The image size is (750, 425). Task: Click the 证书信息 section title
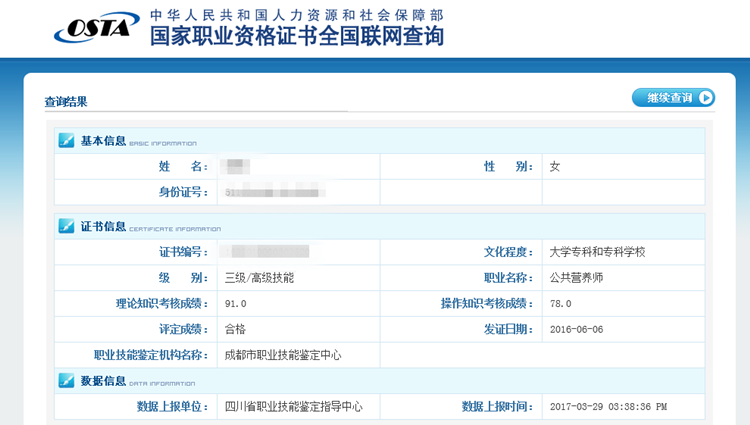coord(103,226)
